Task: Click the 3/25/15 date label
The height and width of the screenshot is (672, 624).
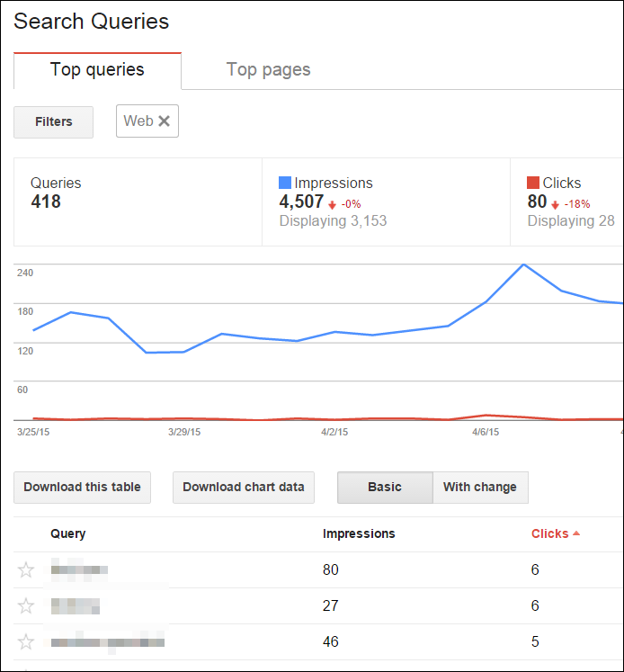Action: tap(33, 432)
